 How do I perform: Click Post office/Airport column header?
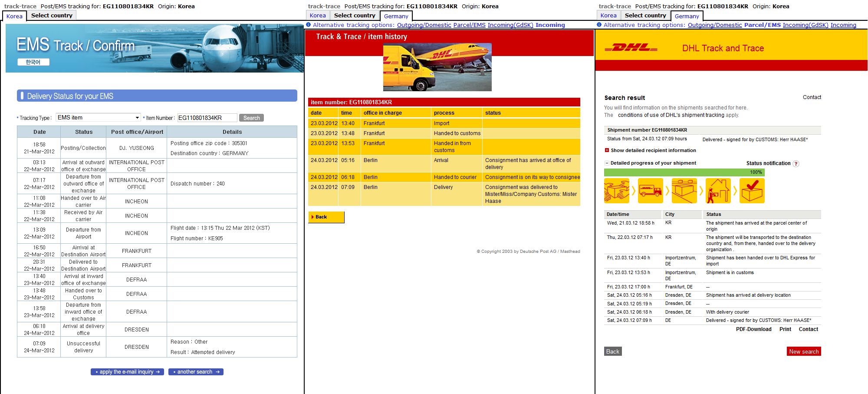[x=137, y=132]
